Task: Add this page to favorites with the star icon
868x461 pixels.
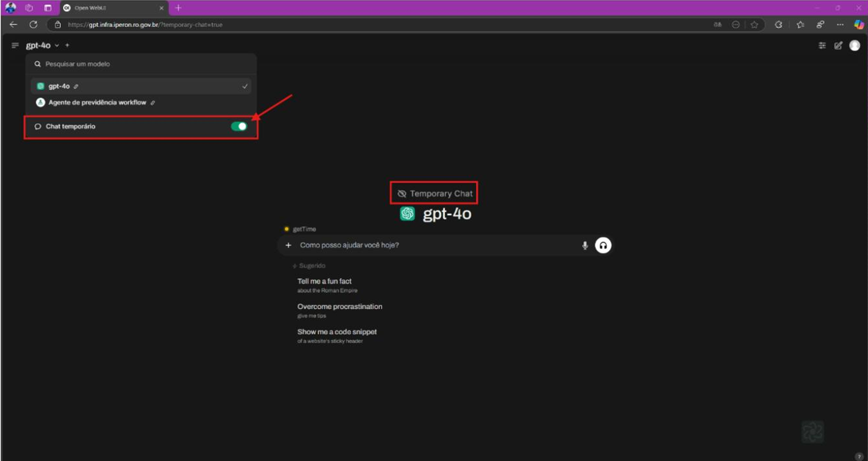Action: coord(755,25)
